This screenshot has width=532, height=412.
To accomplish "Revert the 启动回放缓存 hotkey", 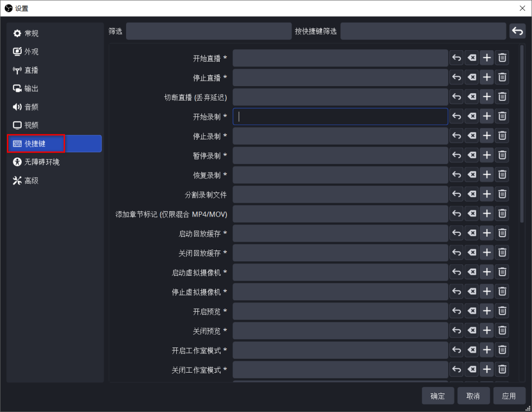I will [457, 233].
